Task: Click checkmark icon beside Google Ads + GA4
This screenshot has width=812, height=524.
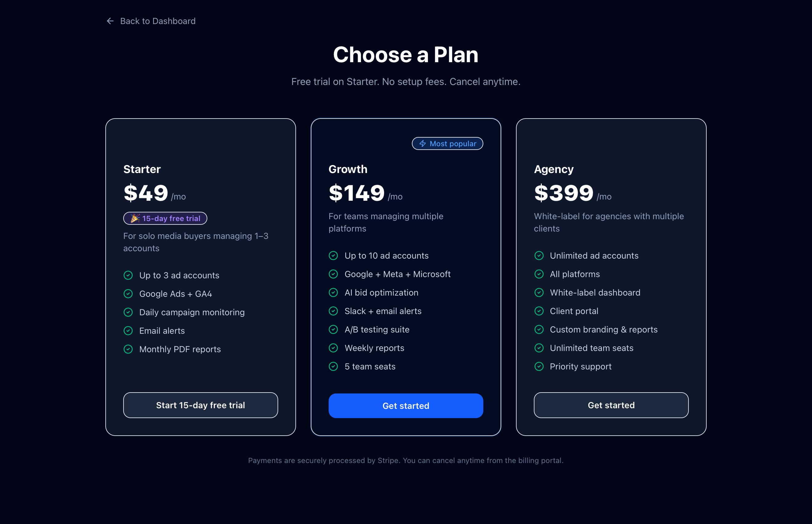Action: pos(128,294)
